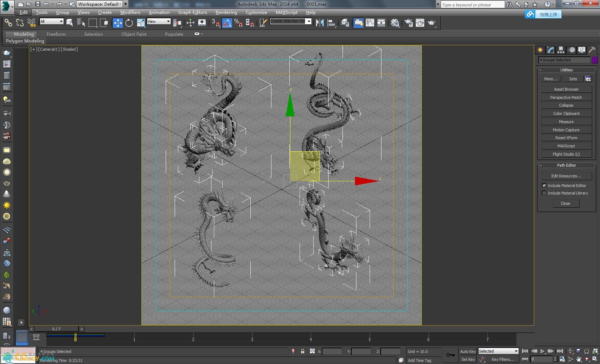Open the Graph Editors menu
600x364 pixels.
click(x=192, y=12)
